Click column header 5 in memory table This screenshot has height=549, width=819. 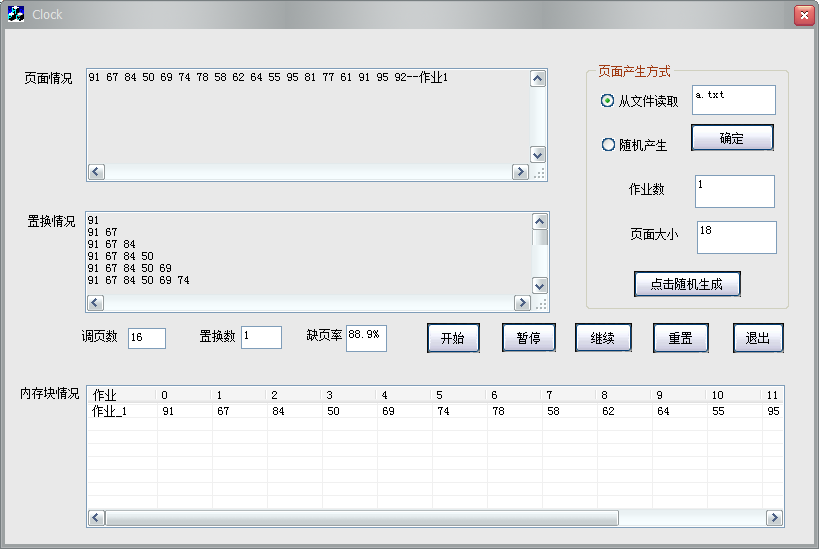coord(460,395)
